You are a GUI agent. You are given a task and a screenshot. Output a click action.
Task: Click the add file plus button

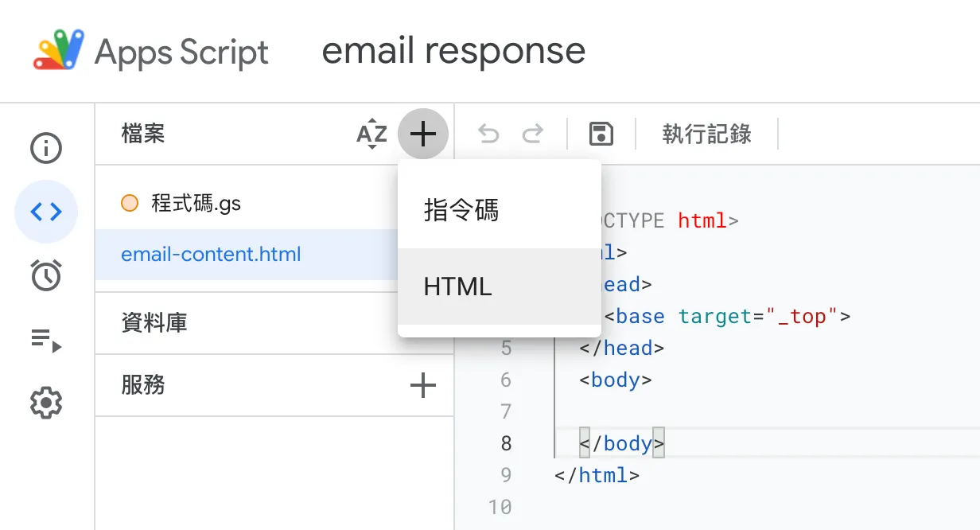[423, 134]
